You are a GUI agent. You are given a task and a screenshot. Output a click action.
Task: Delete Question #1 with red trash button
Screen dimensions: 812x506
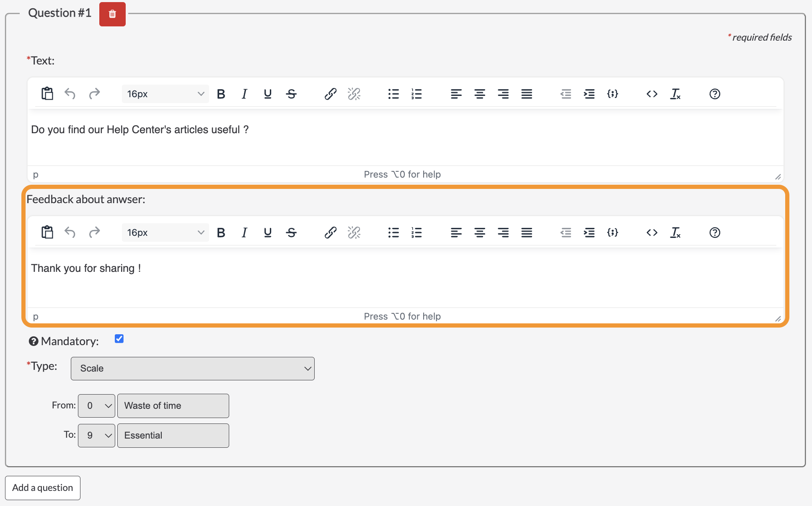(x=112, y=14)
